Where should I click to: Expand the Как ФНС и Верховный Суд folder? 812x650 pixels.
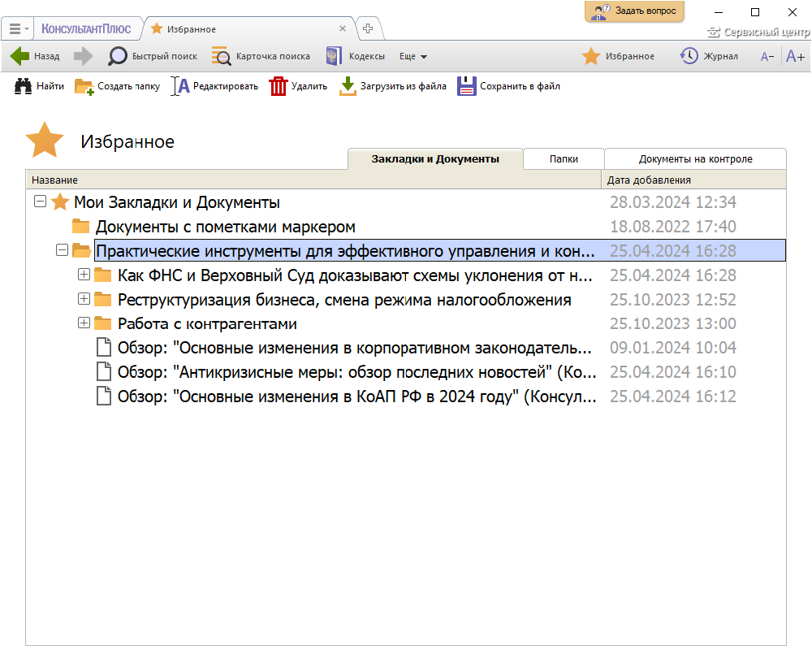[84, 274]
